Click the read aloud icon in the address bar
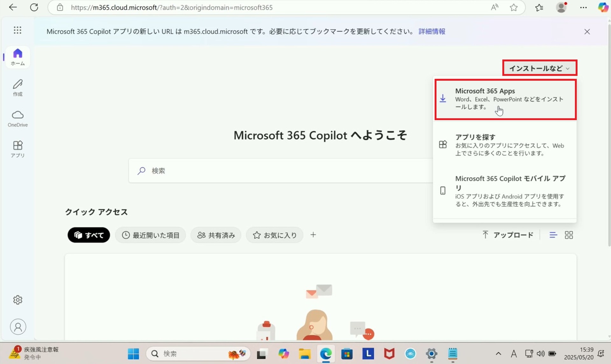 (x=495, y=7)
